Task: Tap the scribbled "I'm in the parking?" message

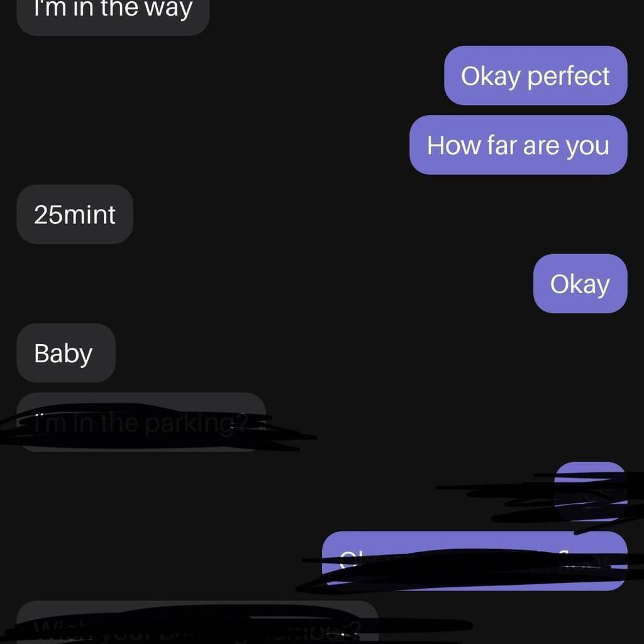Action: click(x=142, y=423)
